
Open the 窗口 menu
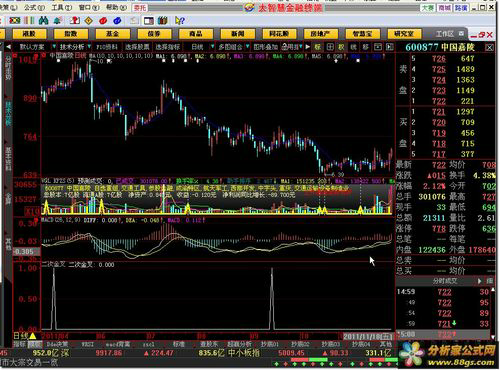pos(89,7)
